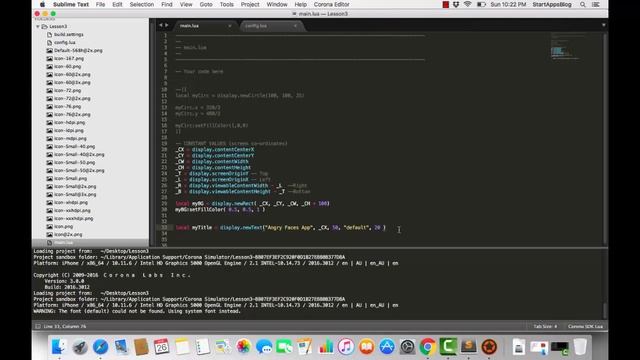Image resolution: width=640 pixels, height=360 pixels.
Task: Open Apple menu icon
Action: [42, 4]
